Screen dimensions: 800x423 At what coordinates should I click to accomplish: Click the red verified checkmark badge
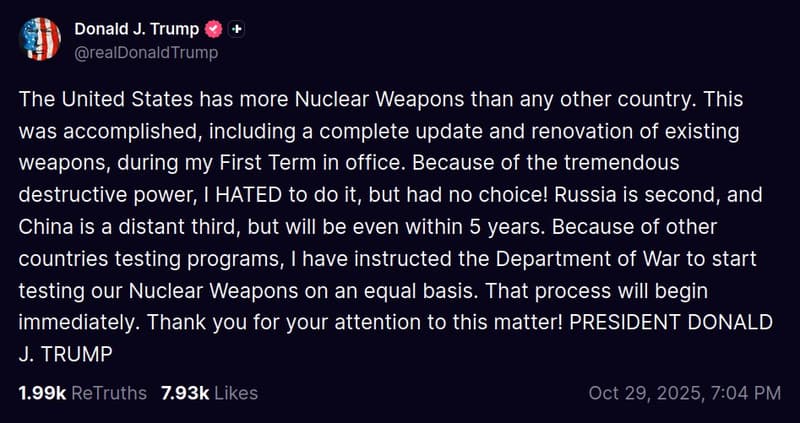point(212,29)
